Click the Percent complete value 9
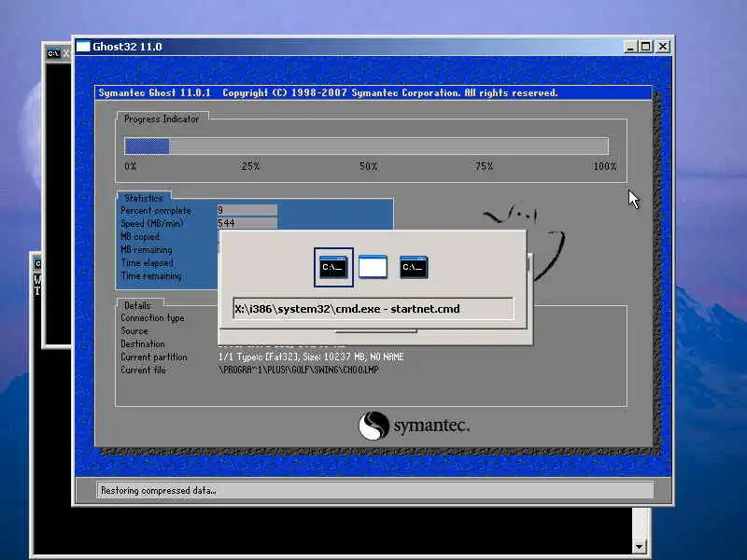Viewport: 747px width, 560px height. point(247,210)
